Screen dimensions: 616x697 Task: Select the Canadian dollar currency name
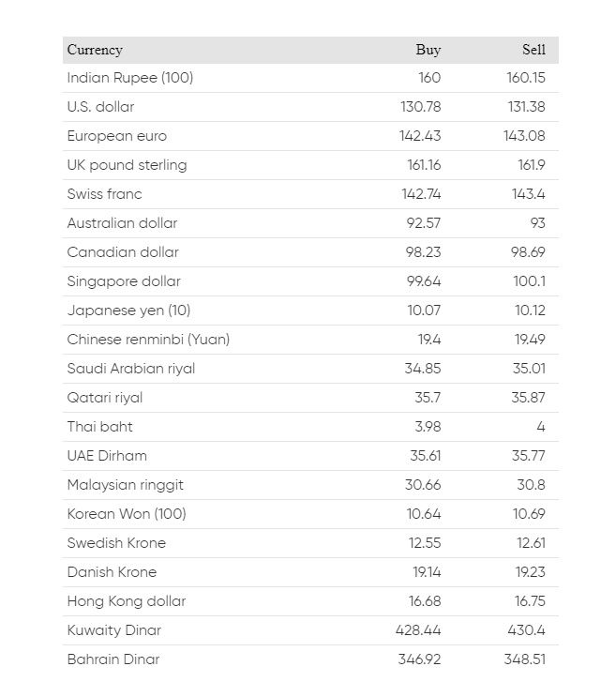[123, 252]
